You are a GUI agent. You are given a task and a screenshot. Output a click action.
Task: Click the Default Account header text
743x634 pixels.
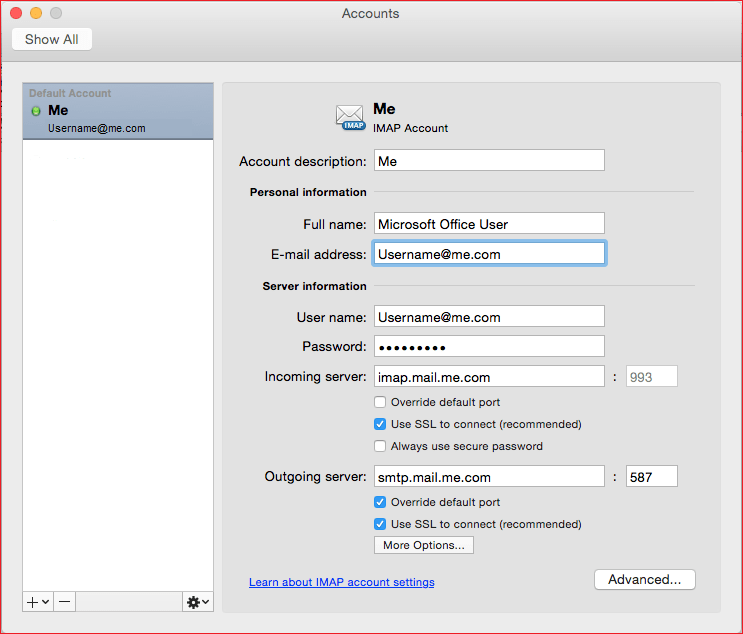70,93
